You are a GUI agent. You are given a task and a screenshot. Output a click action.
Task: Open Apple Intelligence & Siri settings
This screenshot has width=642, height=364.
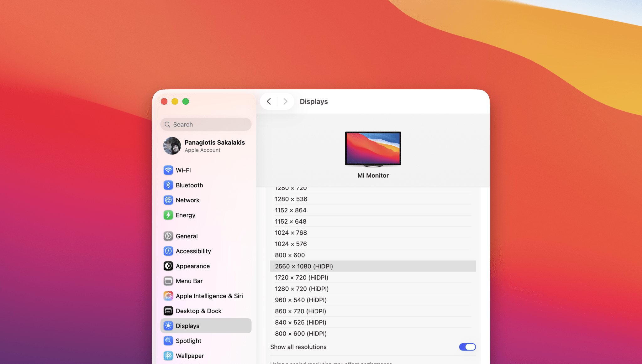click(168, 296)
